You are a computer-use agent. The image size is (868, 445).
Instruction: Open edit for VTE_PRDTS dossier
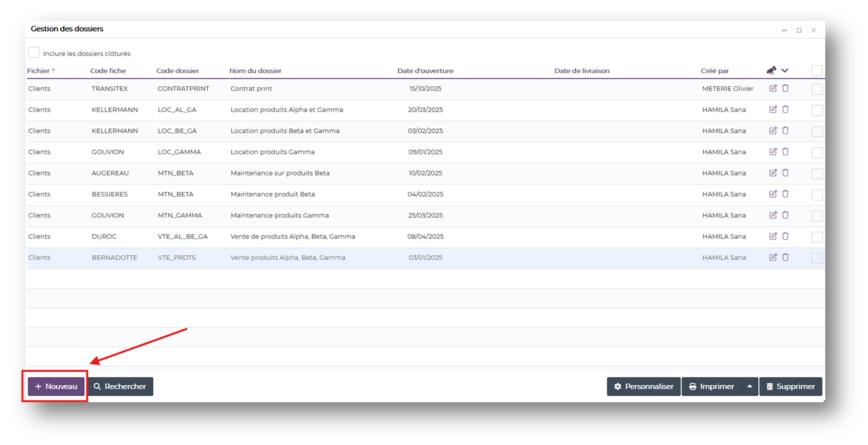[x=773, y=257]
